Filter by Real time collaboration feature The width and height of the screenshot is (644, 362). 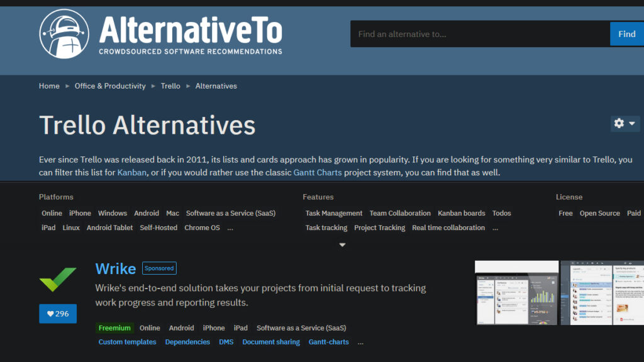pos(448,228)
